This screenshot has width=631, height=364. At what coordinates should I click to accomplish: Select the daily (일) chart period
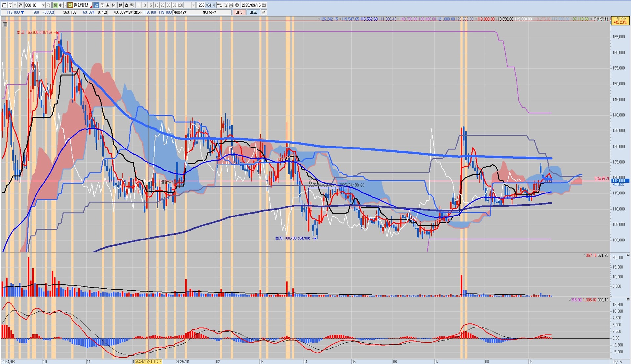(x=96, y=5)
